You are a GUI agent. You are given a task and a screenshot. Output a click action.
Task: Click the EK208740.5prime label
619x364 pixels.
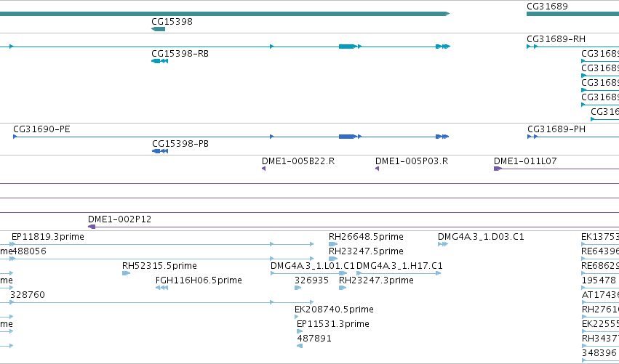click(334, 310)
